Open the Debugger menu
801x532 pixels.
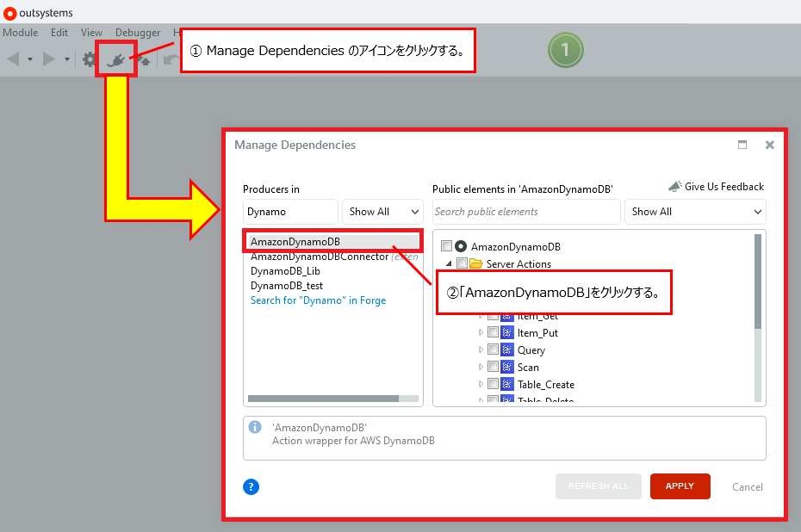tap(138, 33)
